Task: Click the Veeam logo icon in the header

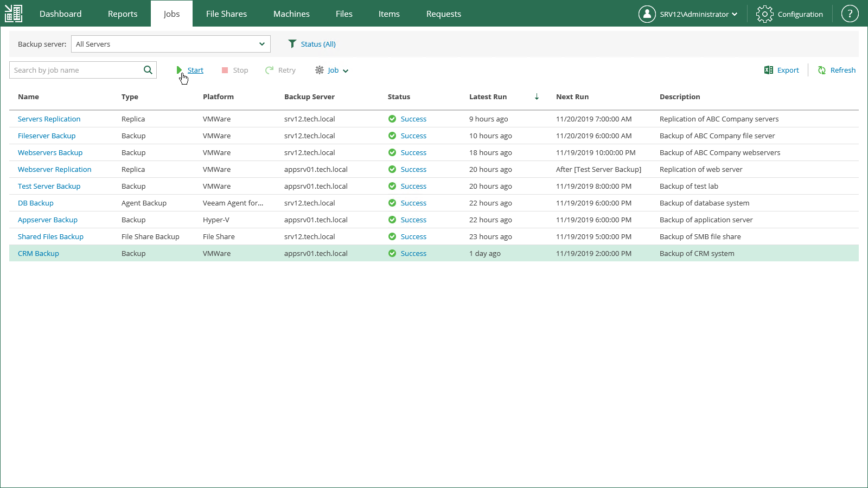Action: coord(14,14)
